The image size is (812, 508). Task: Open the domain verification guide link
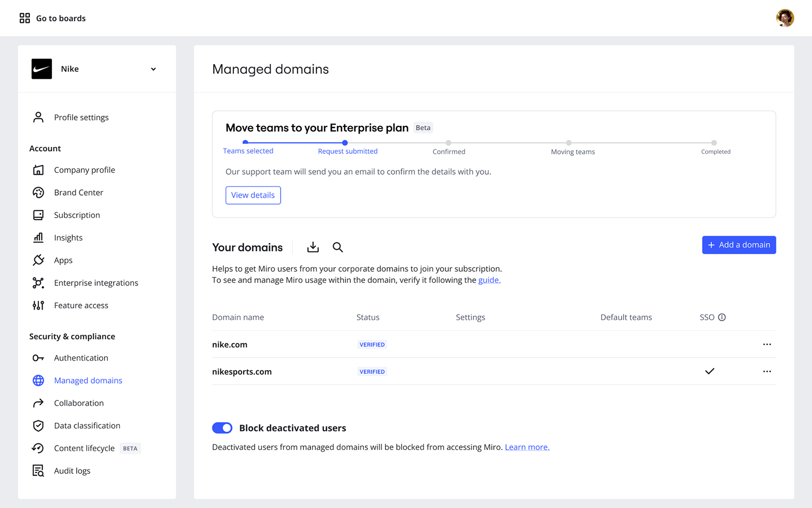pos(489,280)
